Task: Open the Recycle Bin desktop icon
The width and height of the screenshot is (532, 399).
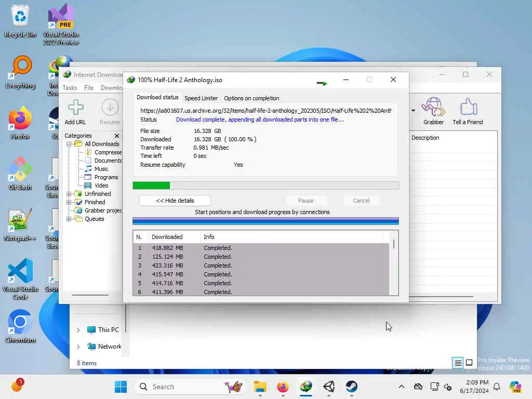Action: click(20, 21)
